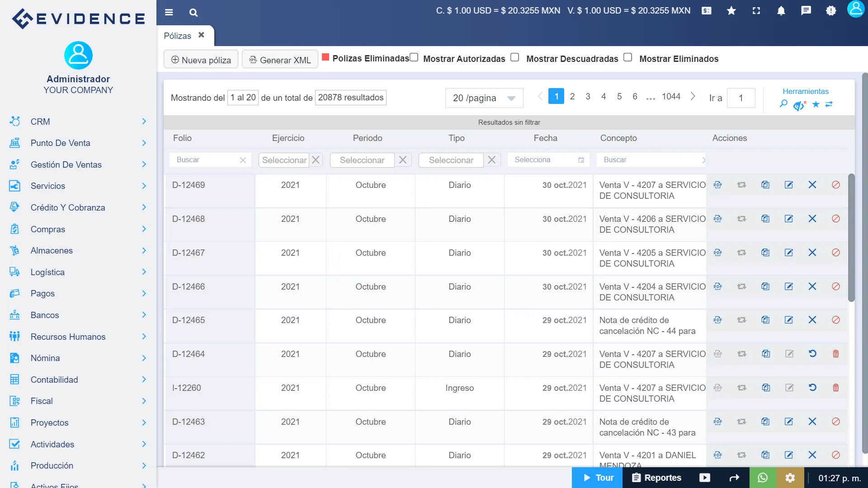Toggle hidden columns eye tool in Herramientas
Image resolution: width=868 pixels, height=488 pixels.
[799, 105]
